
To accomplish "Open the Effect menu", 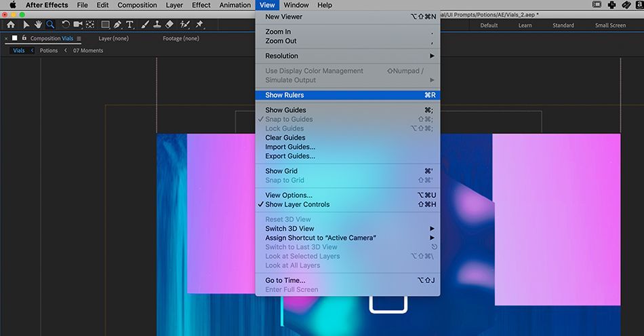I will [x=201, y=5].
